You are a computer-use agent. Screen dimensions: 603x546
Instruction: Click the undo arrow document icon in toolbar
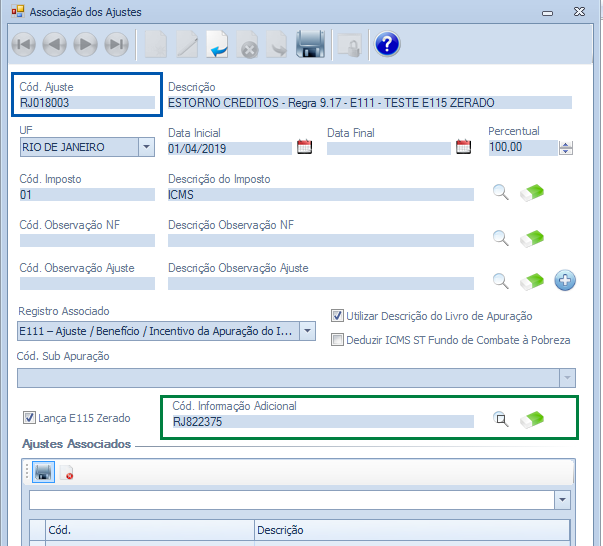217,44
